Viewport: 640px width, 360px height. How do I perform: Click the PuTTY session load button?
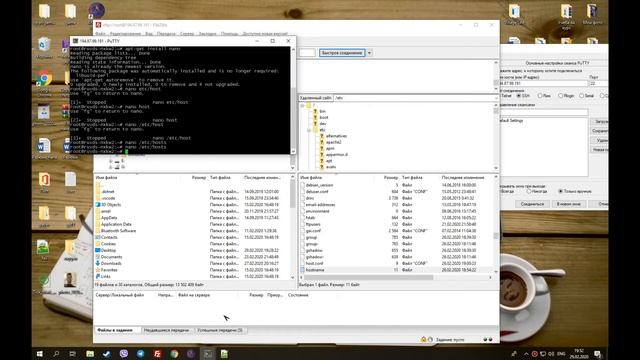click(x=600, y=122)
